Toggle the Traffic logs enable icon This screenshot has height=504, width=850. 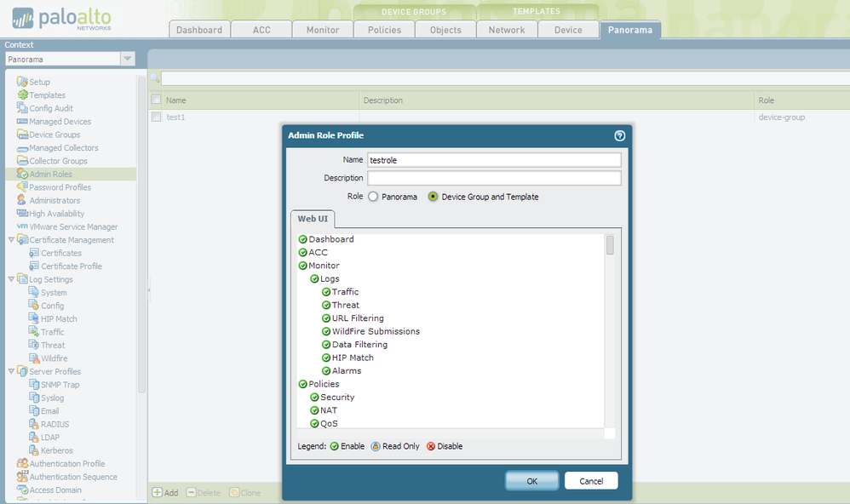(326, 292)
